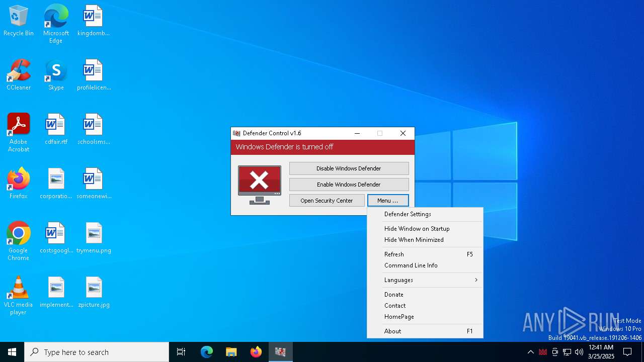Select the schoolsms... document icon
Image resolution: width=644 pixels, height=362 pixels.
[x=94, y=129]
